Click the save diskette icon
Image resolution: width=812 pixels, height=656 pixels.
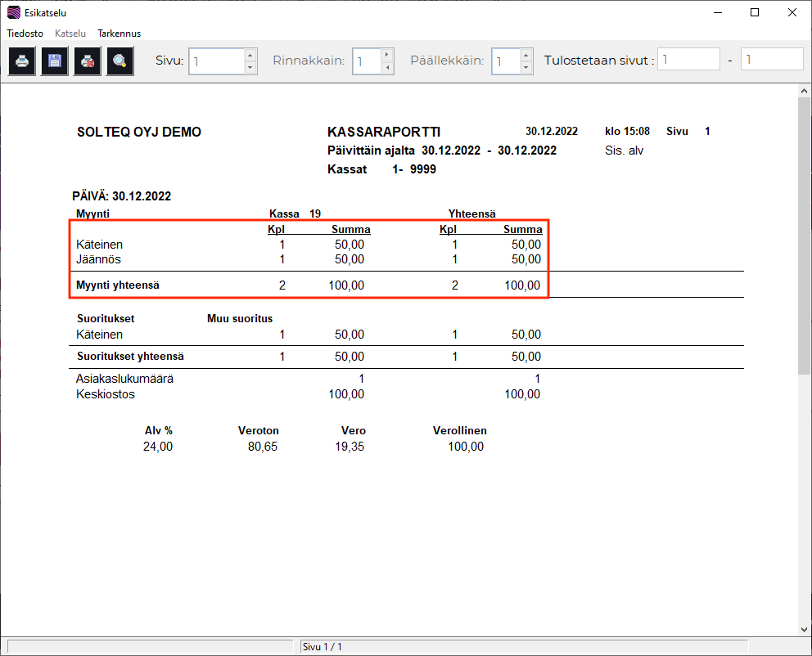55,61
